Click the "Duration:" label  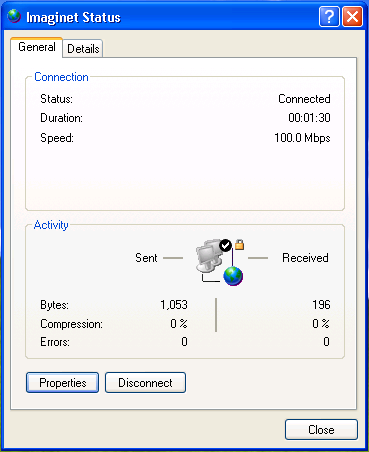pos(61,118)
